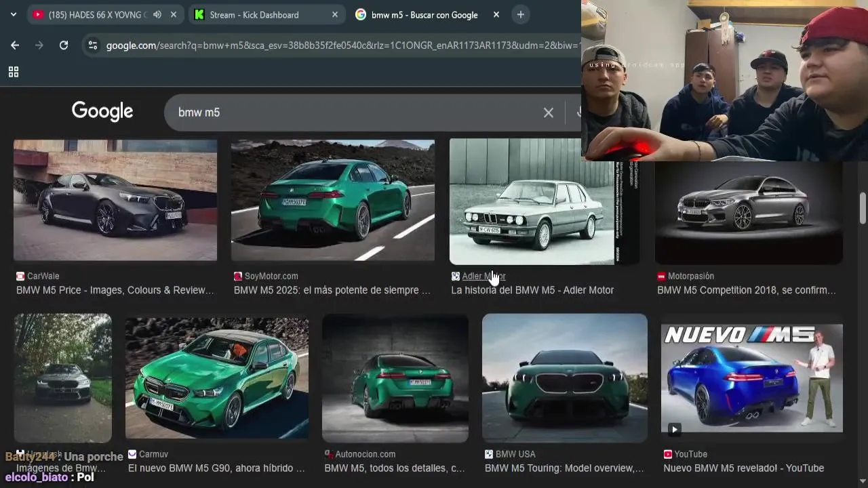Open 'La historia del BMW M5 - Adler Motor' title
This screenshot has width=868, height=488.
tap(532, 290)
